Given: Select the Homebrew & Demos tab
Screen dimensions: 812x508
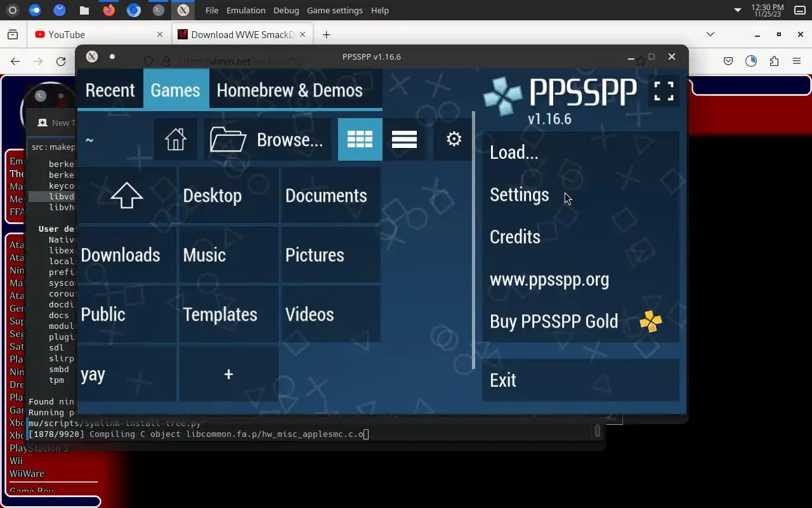Looking at the screenshot, I should [290, 90].
